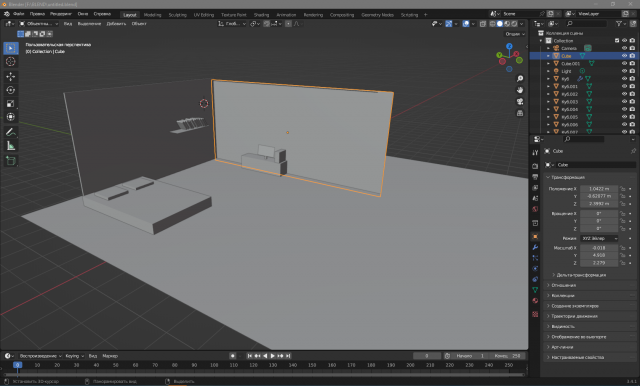The height and width of the screenshot is (386, 640).
Task: Open Material properties tab icon
Action: tap(535, 301)
